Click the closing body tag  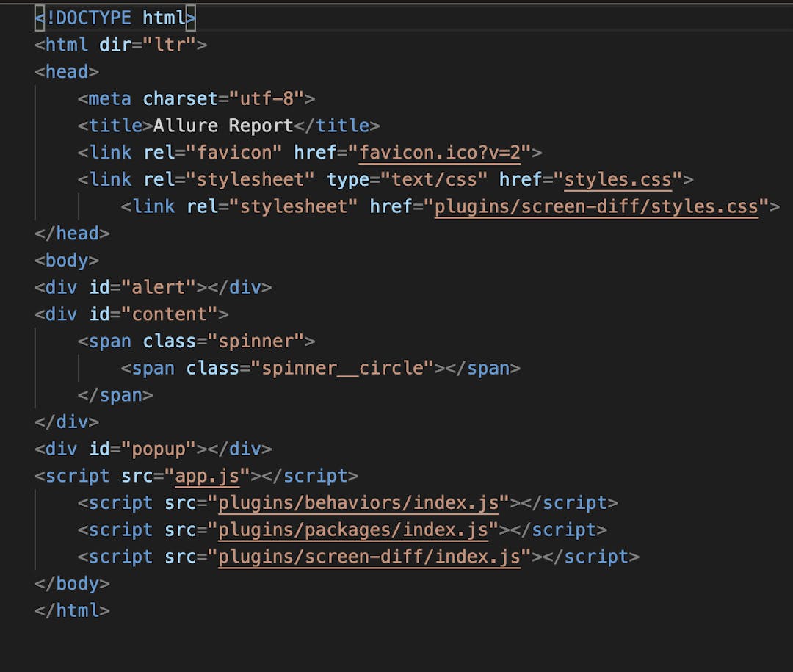(72, 584)
